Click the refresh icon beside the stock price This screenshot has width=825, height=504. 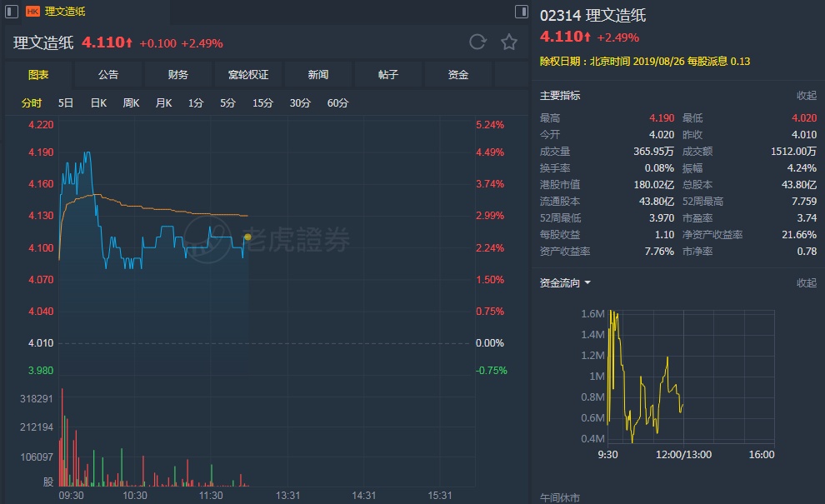[477, 42]
